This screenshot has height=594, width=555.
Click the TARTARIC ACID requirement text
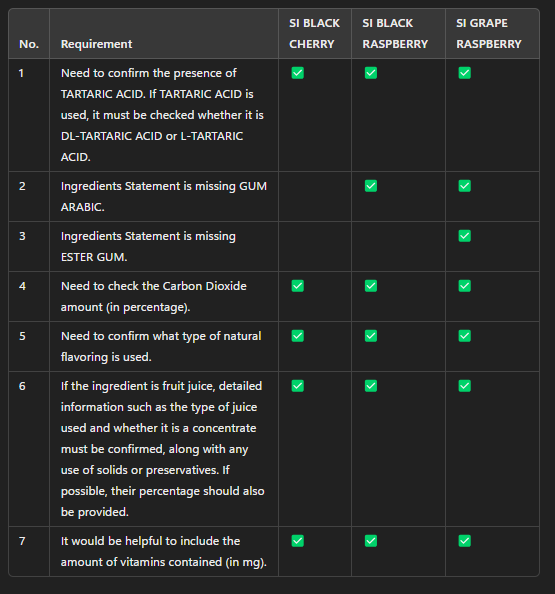pos(162,115)
